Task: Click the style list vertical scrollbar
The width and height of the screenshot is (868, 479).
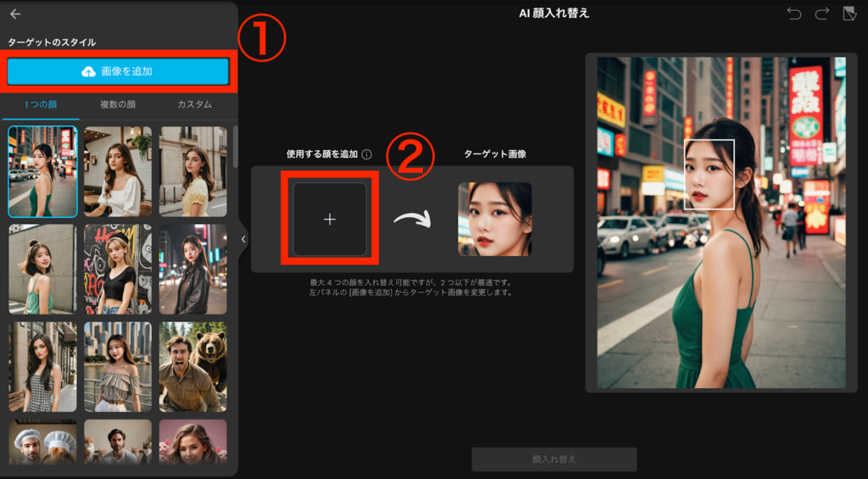Action: tap(236, 147)
